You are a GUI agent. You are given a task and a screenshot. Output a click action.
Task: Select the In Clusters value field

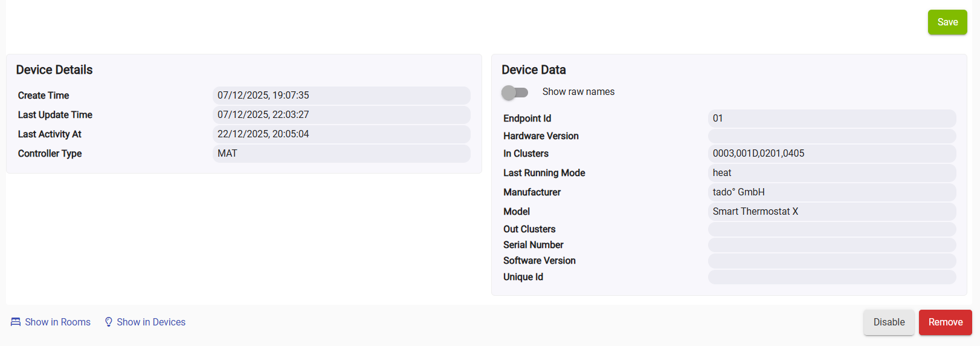click(831, 154)
